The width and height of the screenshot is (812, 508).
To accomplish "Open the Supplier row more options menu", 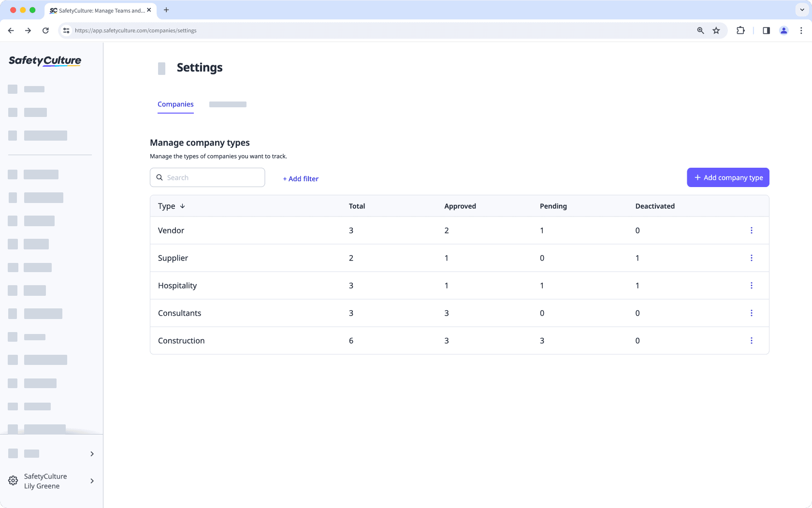I will [751, 258].
